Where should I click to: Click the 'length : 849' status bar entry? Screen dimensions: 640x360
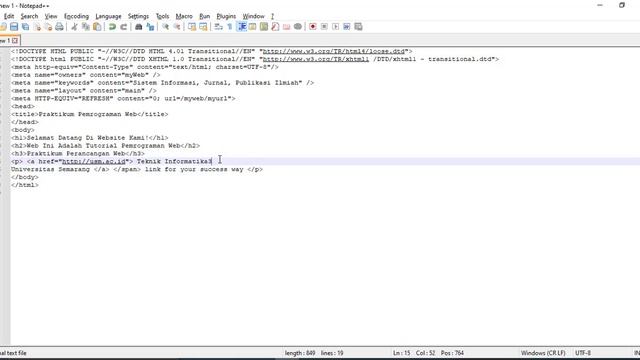[300, 353]
